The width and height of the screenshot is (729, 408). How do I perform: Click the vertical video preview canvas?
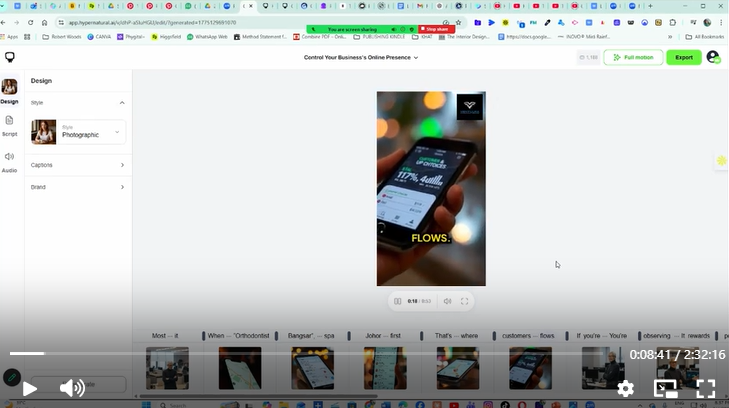(x=431, y=189)
